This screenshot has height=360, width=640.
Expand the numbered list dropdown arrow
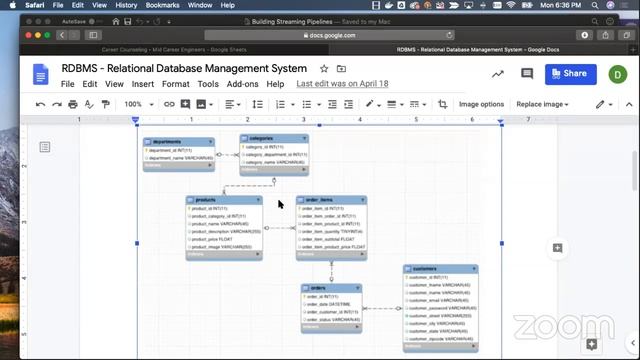pyautogui.click(x=293, y=105)
